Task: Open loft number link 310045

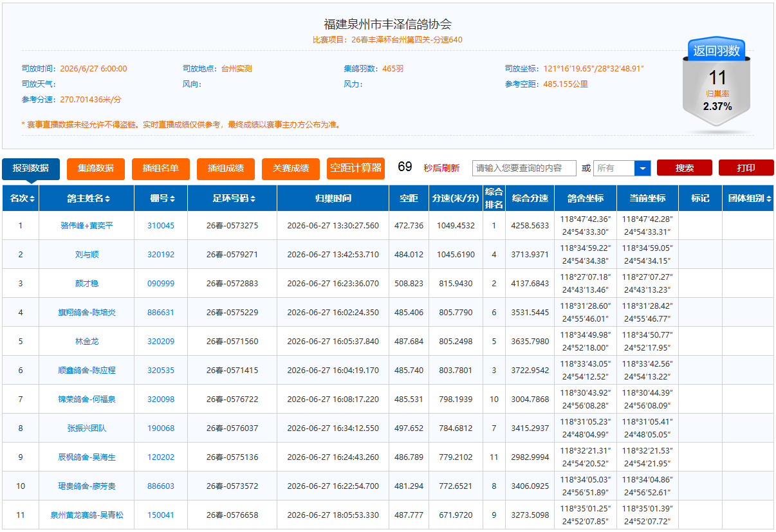Action: coord(161,226)
